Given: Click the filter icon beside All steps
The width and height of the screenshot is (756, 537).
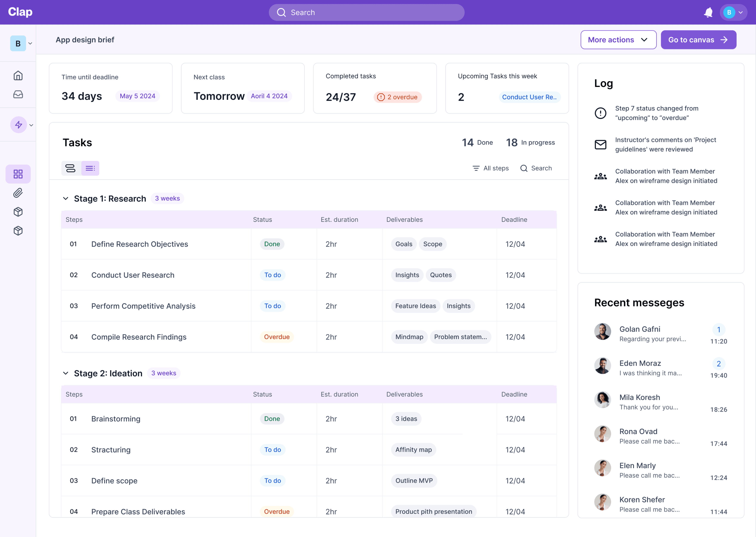Looking at the screenshot, I should coord(476,168).
